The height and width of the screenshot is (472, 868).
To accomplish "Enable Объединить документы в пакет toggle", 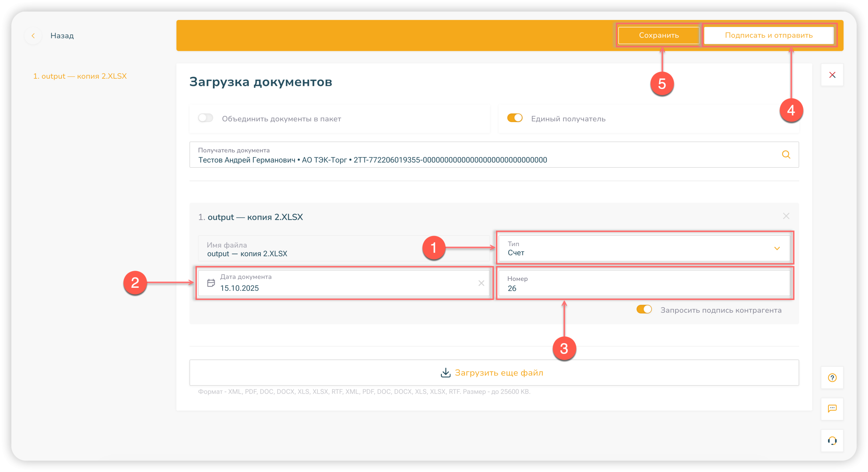I will click(205, 118).
